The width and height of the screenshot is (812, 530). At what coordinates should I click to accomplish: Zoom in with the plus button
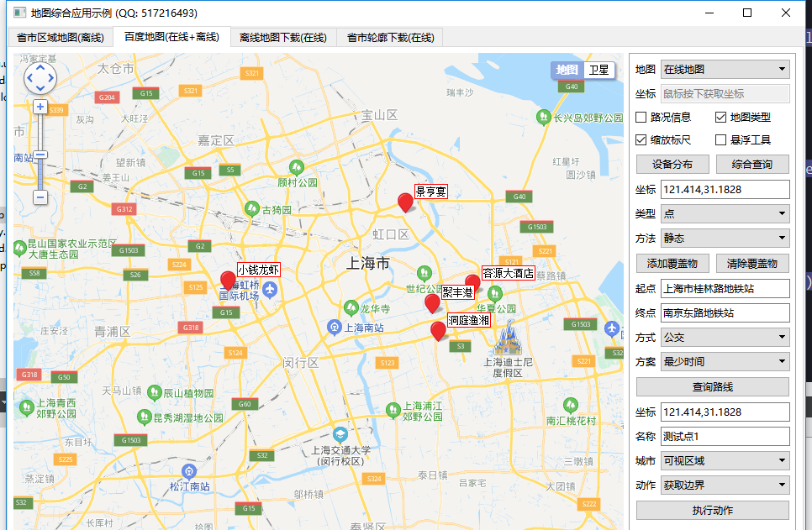click(x=40, y=107)
